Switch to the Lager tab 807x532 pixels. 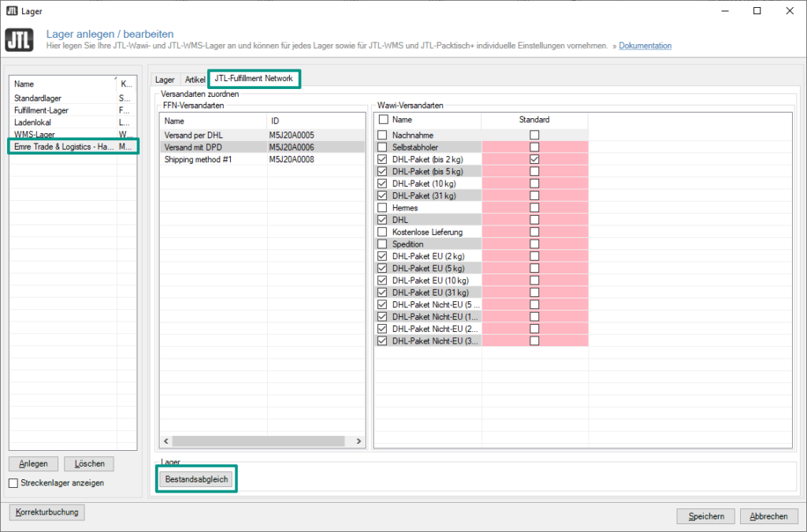[165, 80]
